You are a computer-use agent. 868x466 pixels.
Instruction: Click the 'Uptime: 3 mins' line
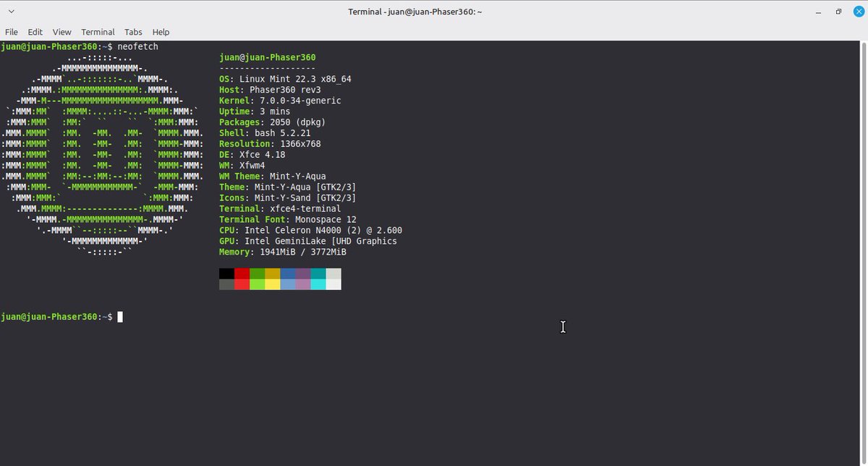pyautogui.click(x=255, y=111)
